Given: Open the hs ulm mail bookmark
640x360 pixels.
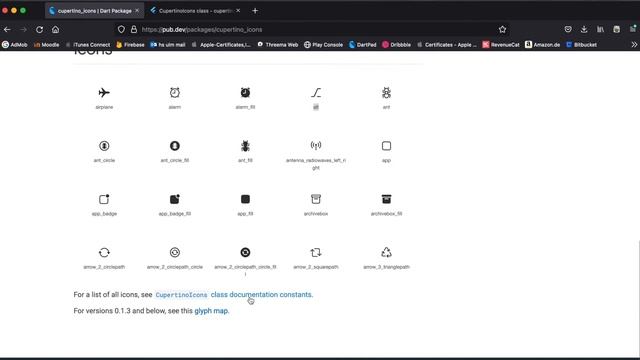Looking at the screenshot, I should point(168,44).
